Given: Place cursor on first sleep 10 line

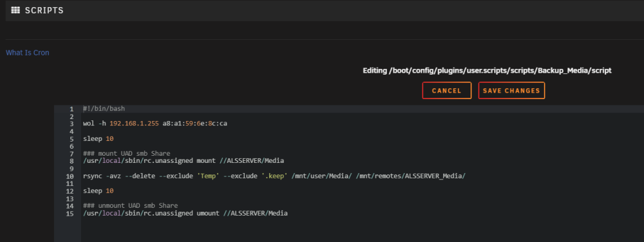Looking at the screenshot, I should 98,138.
